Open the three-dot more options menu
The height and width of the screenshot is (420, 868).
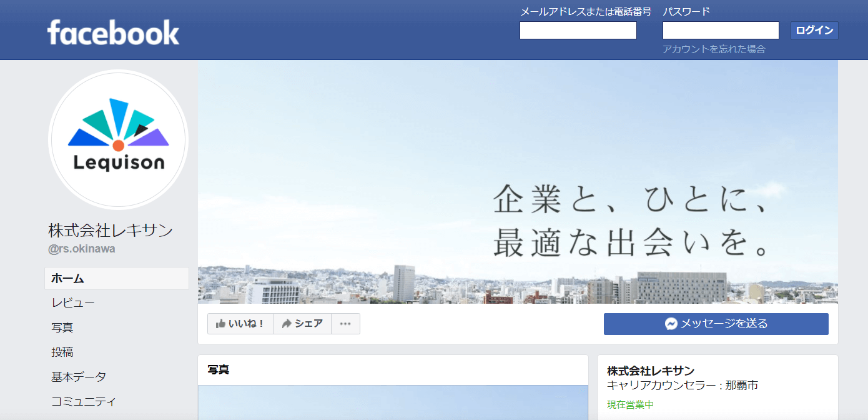(x=345, y=324)
